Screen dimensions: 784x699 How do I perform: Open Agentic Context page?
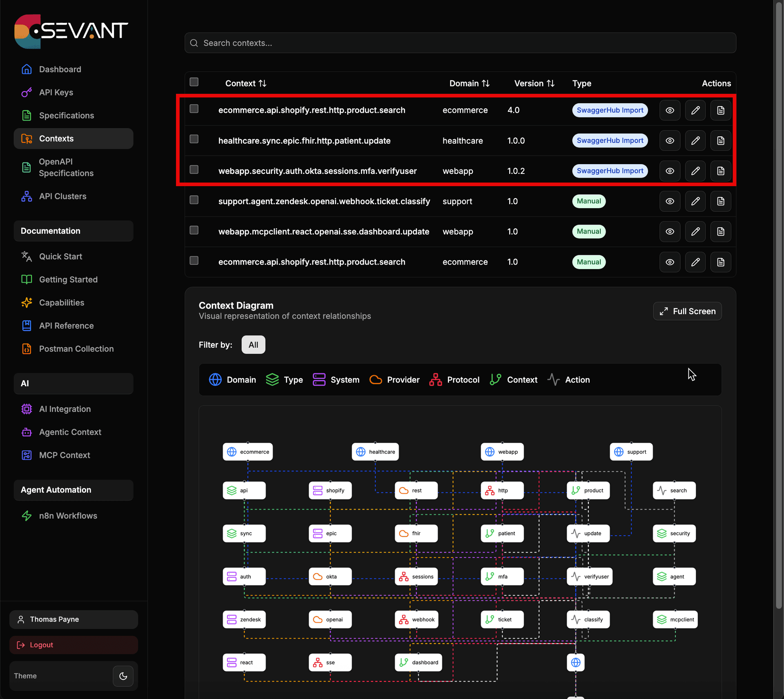[x=73, y=432]
